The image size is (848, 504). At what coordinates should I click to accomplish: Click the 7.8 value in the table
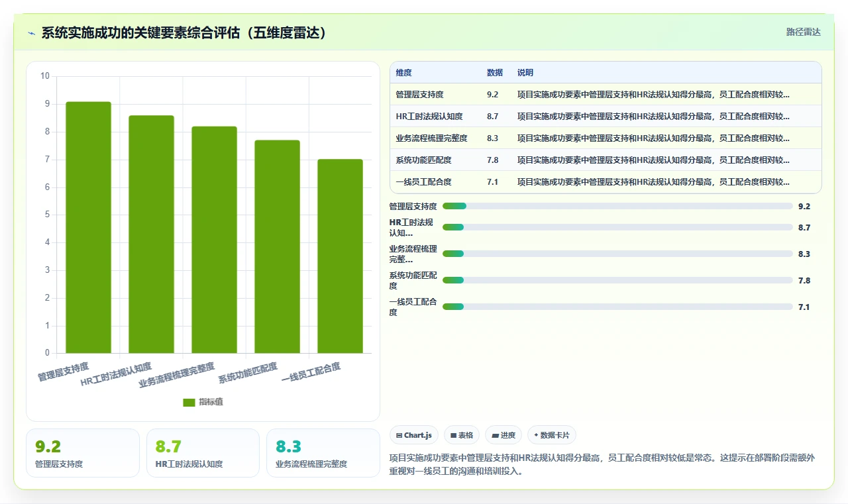point(492,160)
